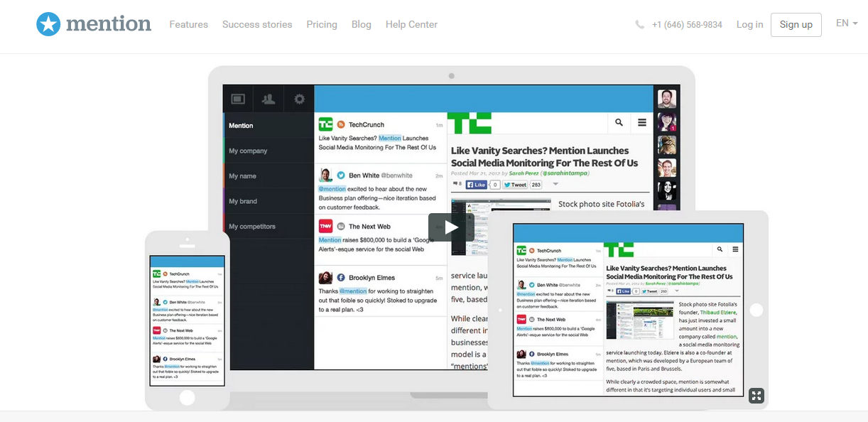Open Success stories in the navigation

(257, 24)
